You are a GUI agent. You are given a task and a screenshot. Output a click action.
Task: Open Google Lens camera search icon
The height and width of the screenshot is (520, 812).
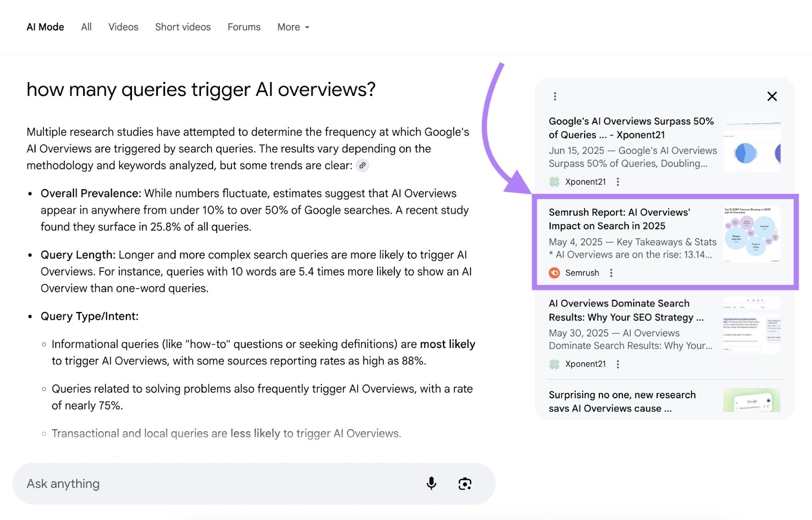(x=465, y=483)
